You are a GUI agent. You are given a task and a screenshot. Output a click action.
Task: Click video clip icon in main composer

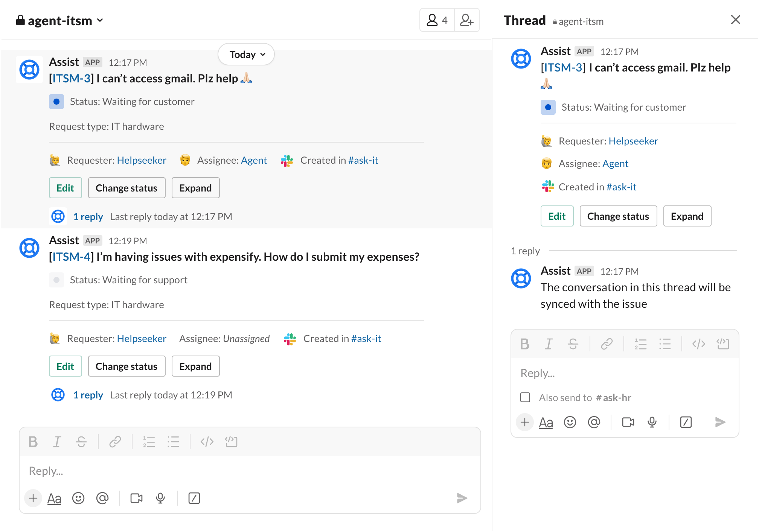click(136, 498)
